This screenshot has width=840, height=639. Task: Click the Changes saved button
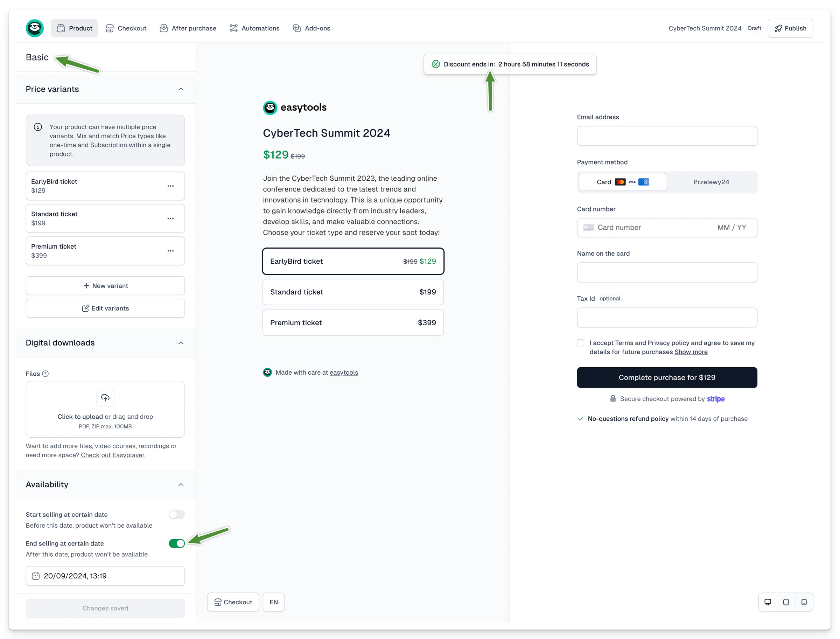(105, 608)
